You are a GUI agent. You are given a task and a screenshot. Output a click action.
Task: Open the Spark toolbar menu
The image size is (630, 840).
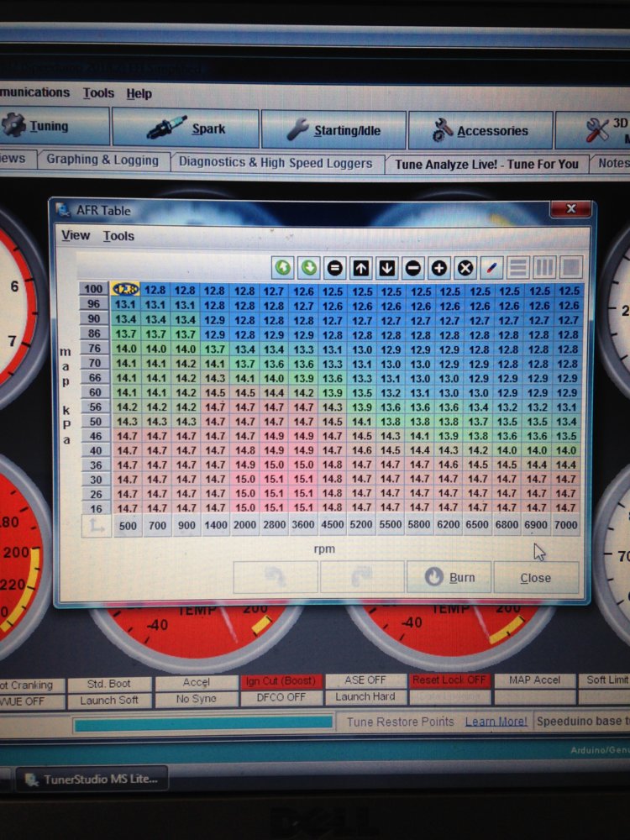186,128
